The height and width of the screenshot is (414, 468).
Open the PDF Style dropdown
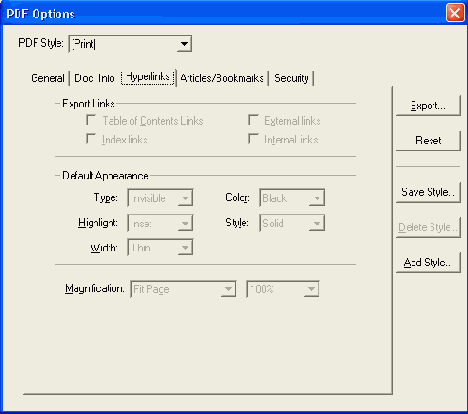click(x=130, y=44)
